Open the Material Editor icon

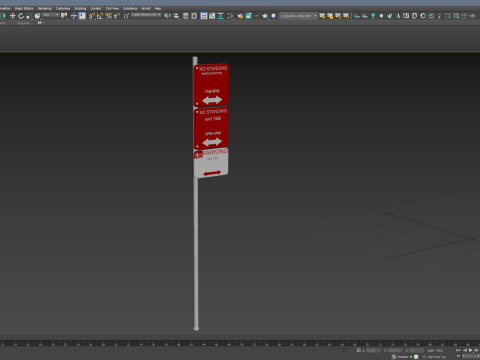point(230,16)
